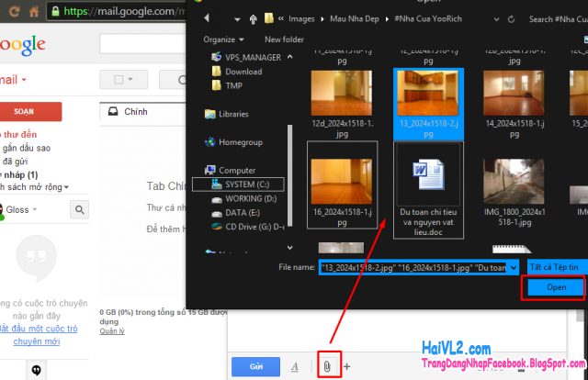Click the Hangouts quote icon at bottom
Screen dimensions: 588x380
36,370
